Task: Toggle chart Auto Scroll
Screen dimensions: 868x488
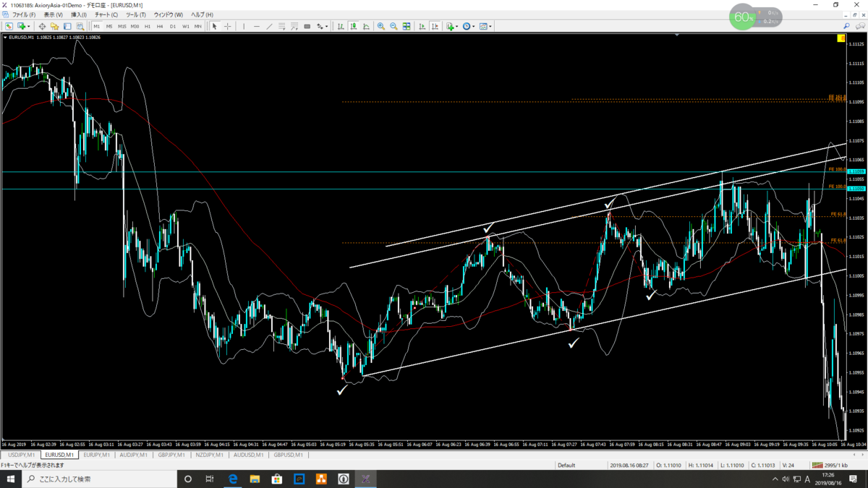Action: [x=423, y=26]
